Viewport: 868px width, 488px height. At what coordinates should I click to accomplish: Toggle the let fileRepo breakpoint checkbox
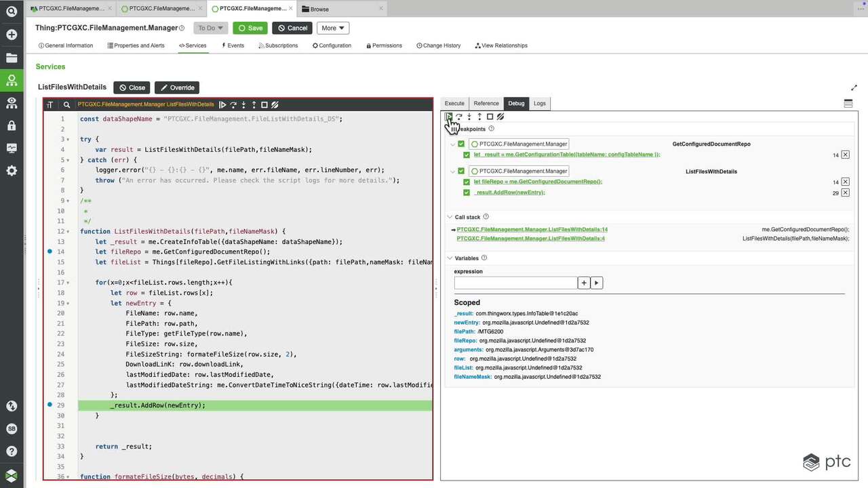[467, 182]
